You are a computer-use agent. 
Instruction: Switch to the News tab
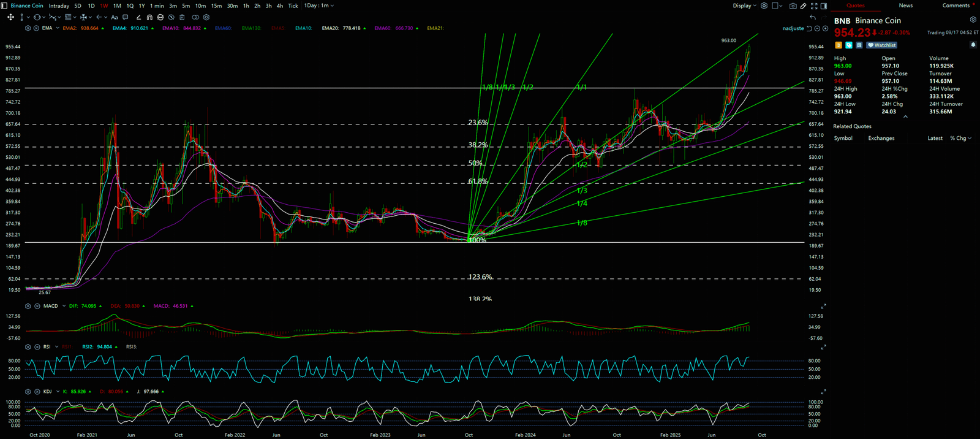pos(906,6)
